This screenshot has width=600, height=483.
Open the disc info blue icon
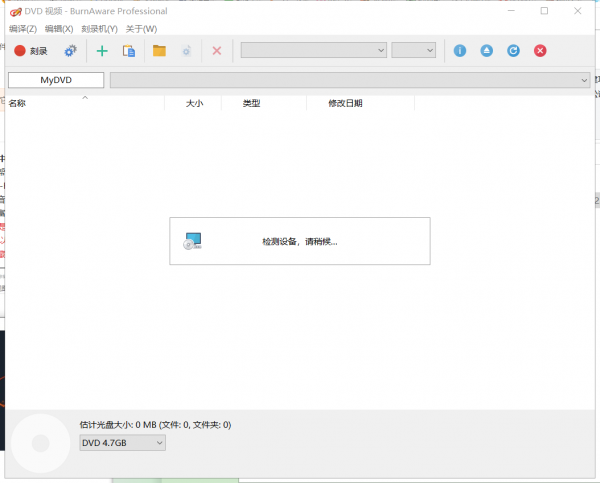(x=460, y=51)
